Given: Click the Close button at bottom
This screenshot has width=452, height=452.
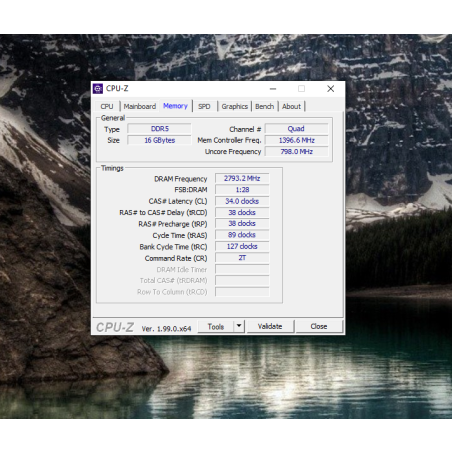Looking at the screenshot, I should tap(319, 326).
